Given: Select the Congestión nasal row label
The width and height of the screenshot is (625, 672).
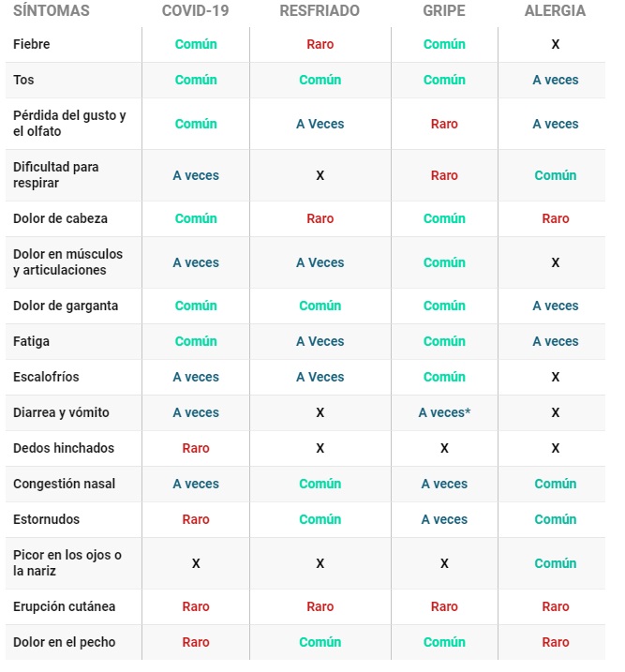Looking at the screenshot, I should pos(64,484).
